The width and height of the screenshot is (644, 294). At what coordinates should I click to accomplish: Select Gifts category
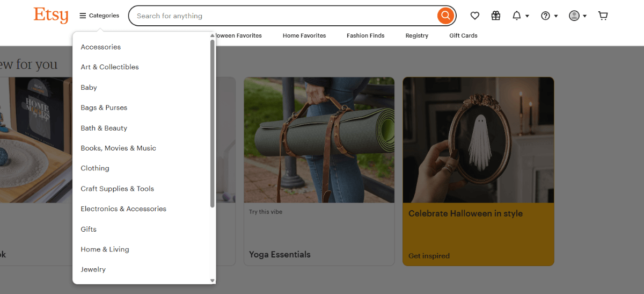tap(89, 229)
